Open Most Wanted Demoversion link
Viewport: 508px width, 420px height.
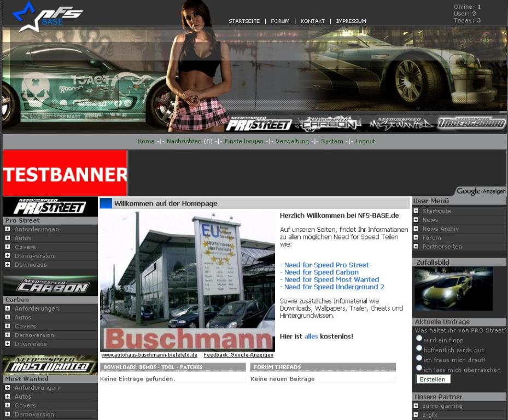tap(34, 414)
